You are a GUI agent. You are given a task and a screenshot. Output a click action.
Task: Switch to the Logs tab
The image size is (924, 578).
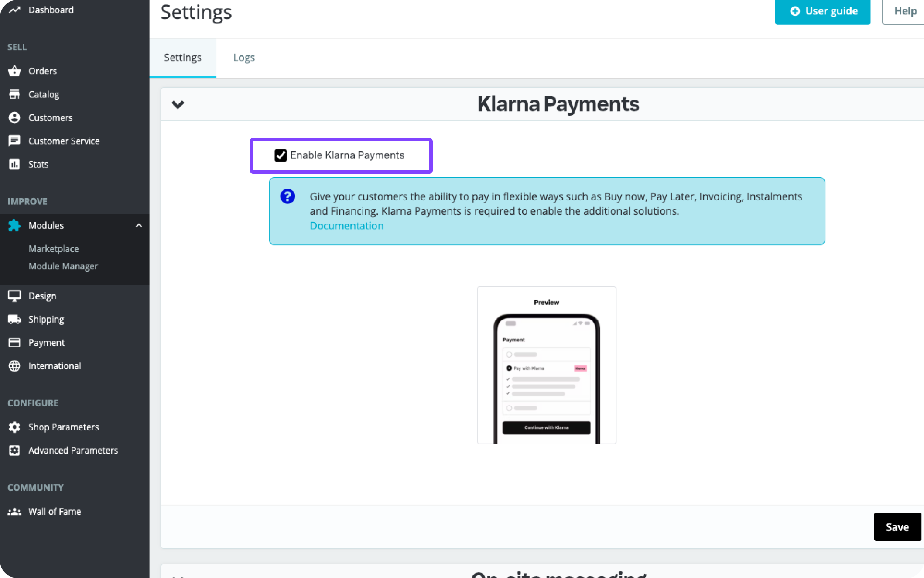(244, 57)
